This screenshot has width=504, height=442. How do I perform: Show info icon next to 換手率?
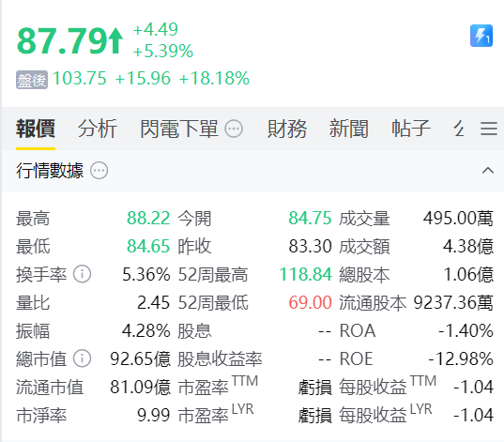tap(82, 274)
